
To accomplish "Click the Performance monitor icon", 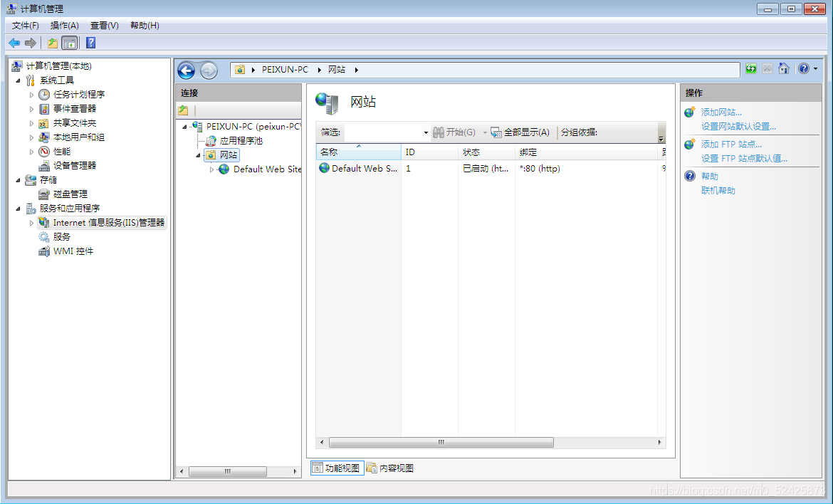I will (x=45, y=152).
